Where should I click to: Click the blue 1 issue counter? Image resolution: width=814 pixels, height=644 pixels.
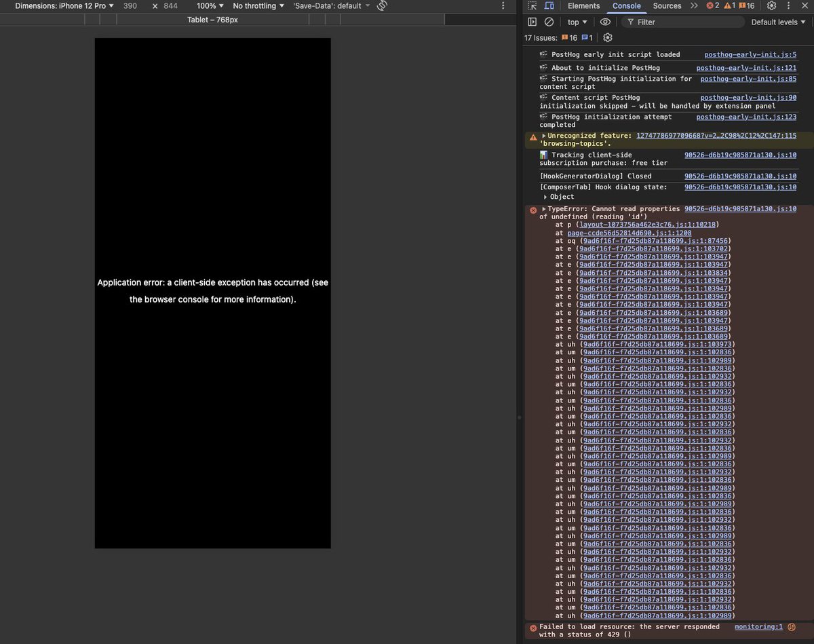[587, 38]
